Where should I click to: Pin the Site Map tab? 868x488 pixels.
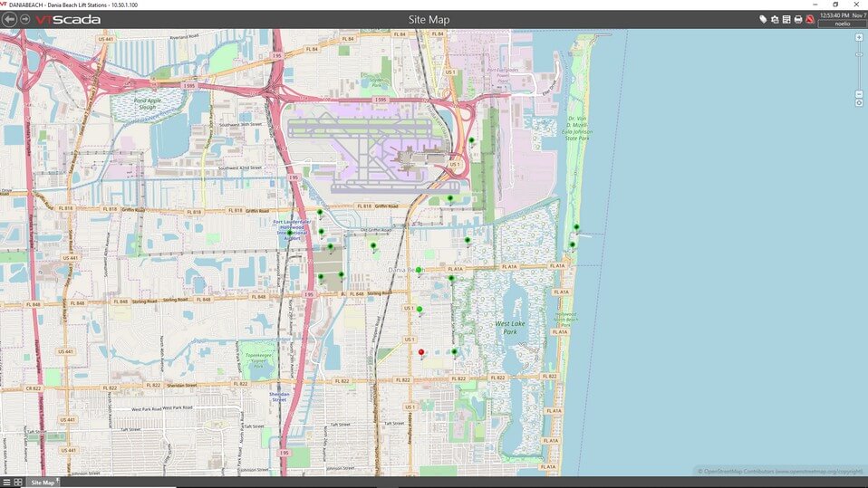[x=57, y=480]
